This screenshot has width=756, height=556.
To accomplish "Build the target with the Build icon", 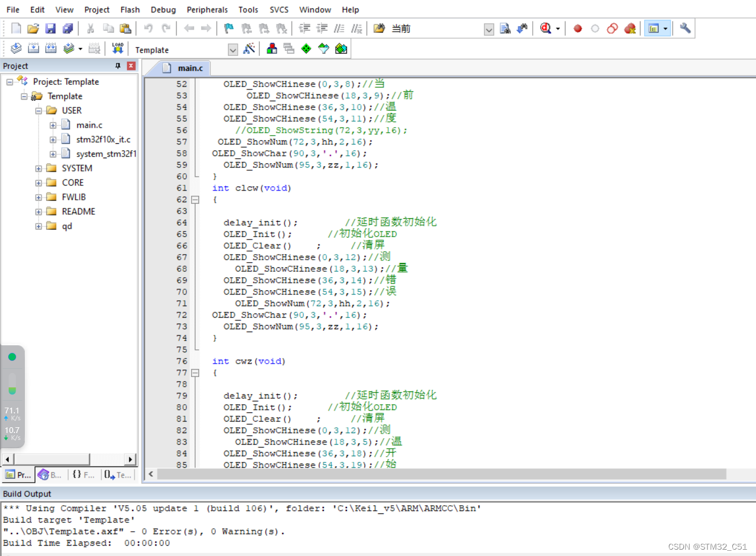I will pyautogui.click(x=33, y=48).
